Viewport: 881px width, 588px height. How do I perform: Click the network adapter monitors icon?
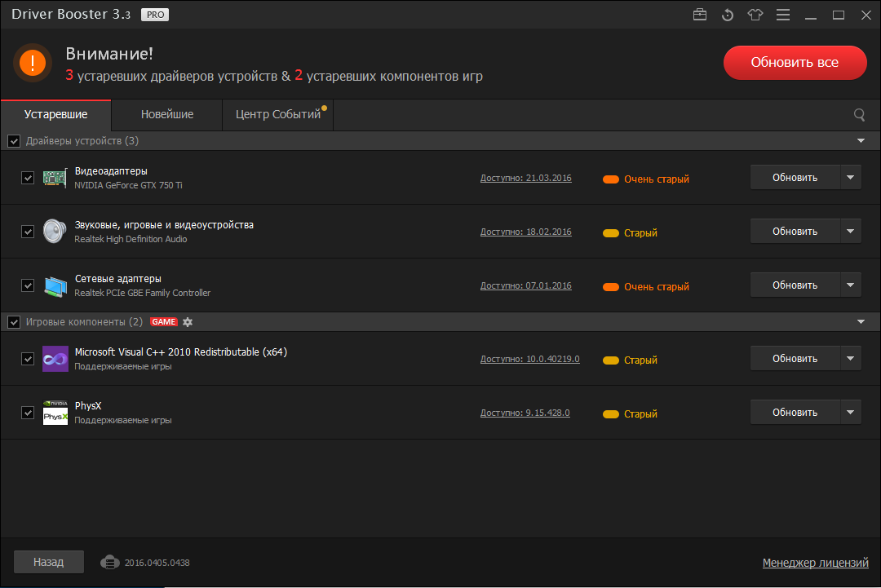[55, 285]
